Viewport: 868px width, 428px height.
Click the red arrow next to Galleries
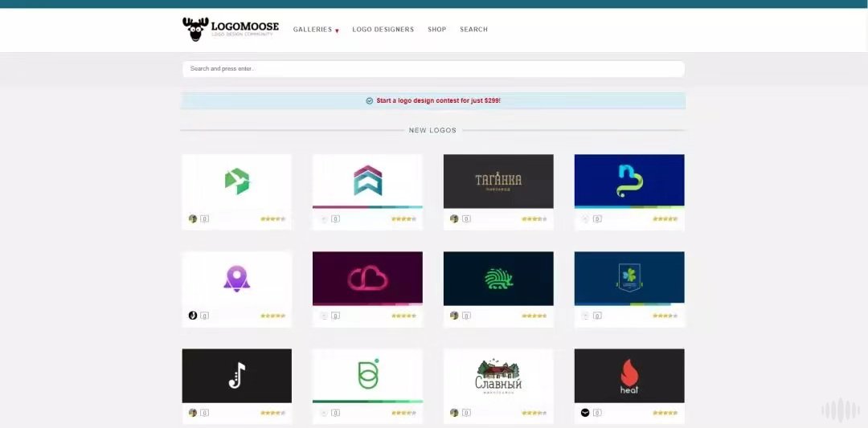point(337,31)
